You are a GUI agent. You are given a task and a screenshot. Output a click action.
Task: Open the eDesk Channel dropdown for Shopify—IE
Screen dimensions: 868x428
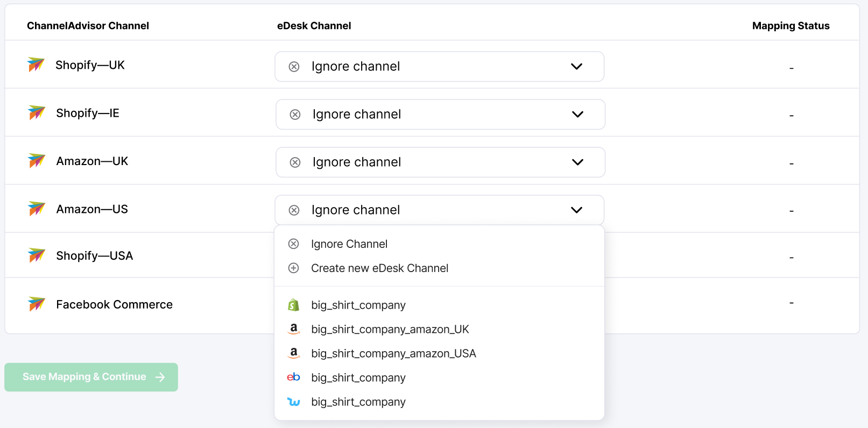[x=440, y=115]
